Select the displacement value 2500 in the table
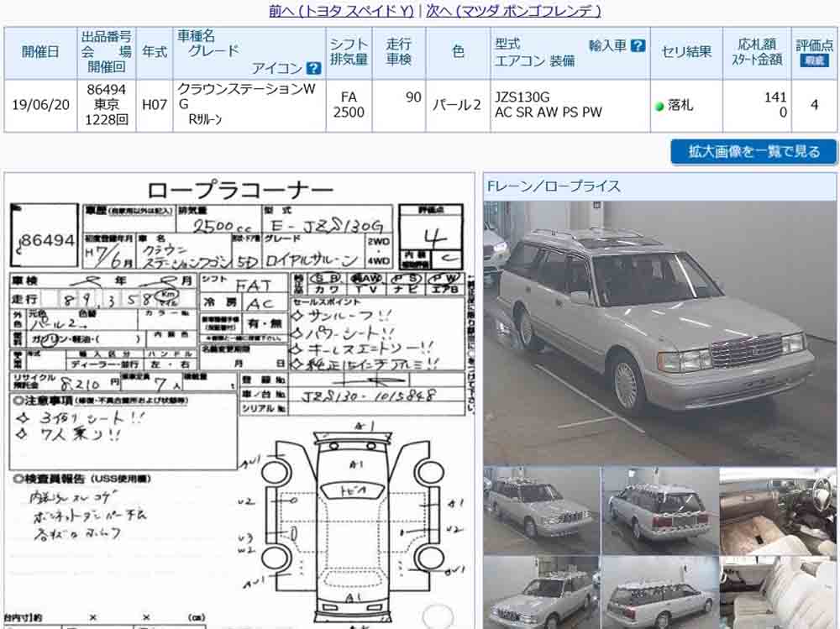The width and height of the screenshot is (840, 629). [349, 113]
